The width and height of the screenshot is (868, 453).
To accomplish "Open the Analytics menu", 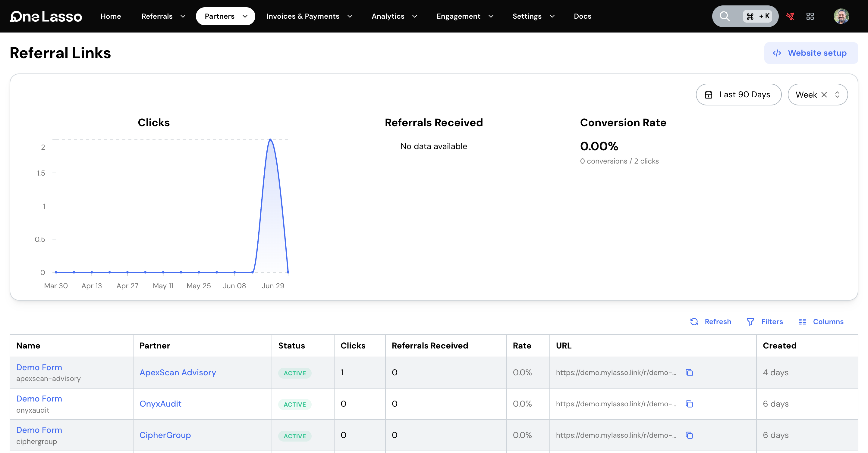I will [394, 16].
